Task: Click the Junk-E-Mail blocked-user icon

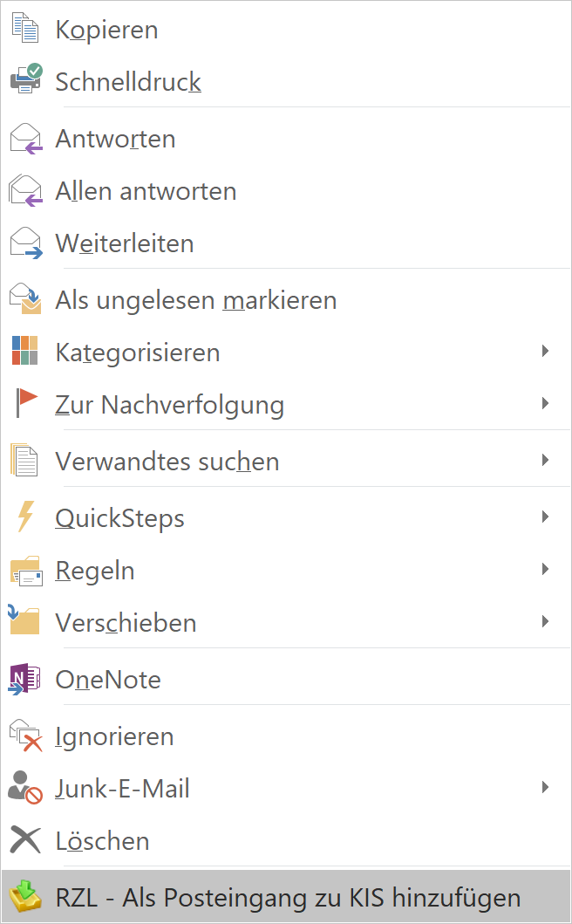Action: (x=24, y=787)
